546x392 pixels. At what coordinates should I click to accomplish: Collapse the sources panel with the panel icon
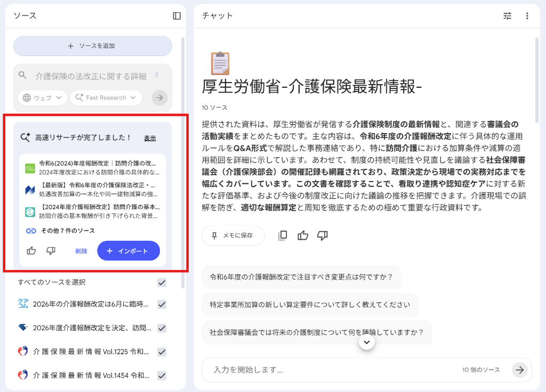177,15
